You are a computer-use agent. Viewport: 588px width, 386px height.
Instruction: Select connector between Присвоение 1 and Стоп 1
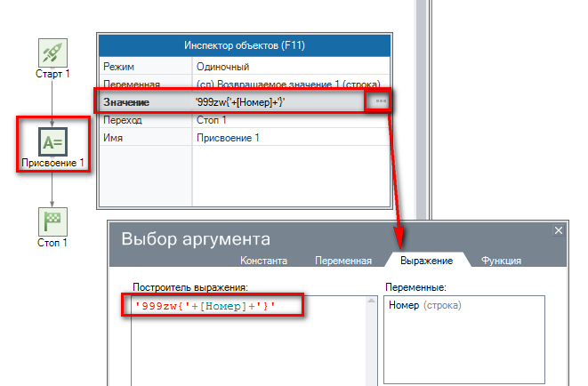click(52, 189)
